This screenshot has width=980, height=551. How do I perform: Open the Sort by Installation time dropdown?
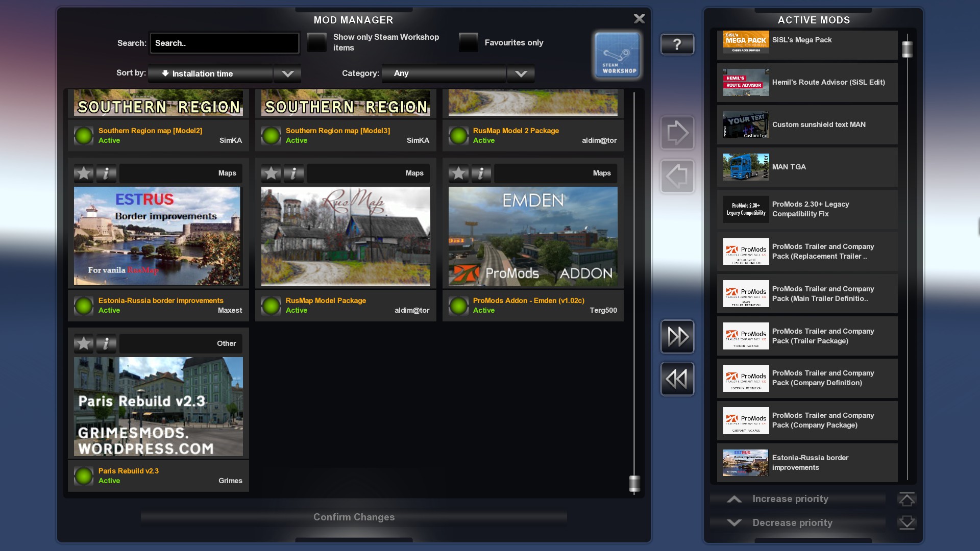click(x=210, y=73)
